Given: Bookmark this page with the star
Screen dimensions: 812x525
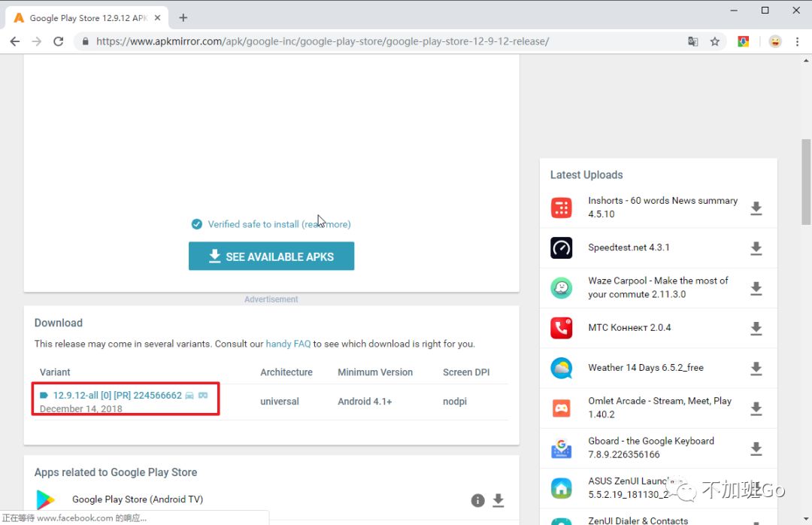Looking at the screenshot, I should point(715,41).
